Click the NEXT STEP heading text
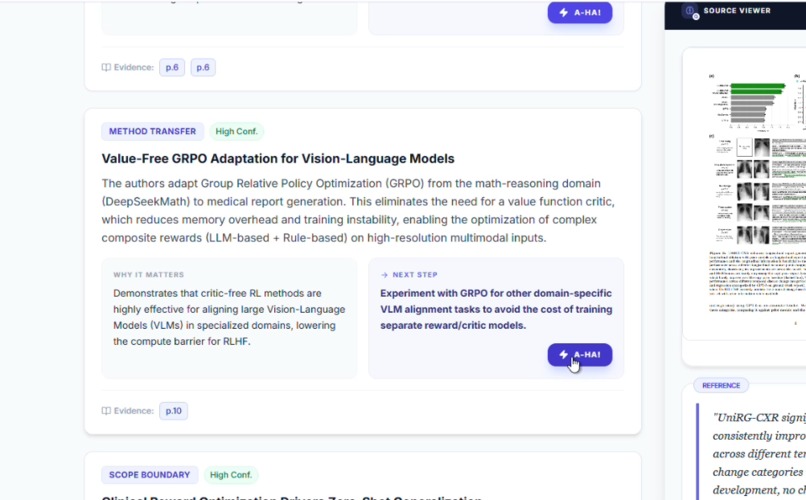The width and height of the screenshot is (806, 500). [415, 275]
